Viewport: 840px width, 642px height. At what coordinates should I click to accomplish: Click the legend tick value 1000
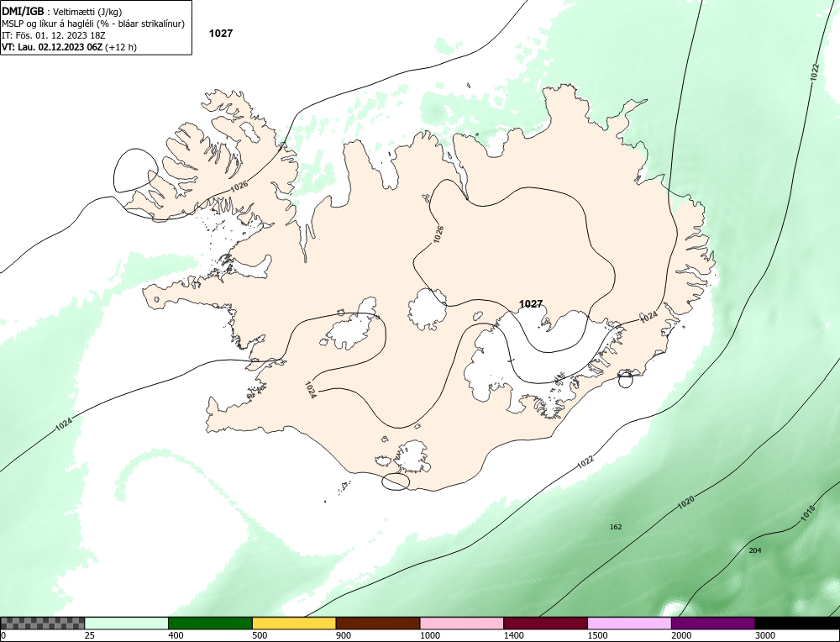(x=430, y=635)
